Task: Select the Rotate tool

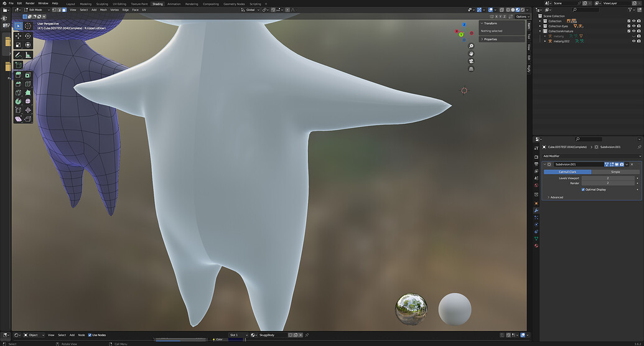Action: pyautogui.click(x=28, y=36)
